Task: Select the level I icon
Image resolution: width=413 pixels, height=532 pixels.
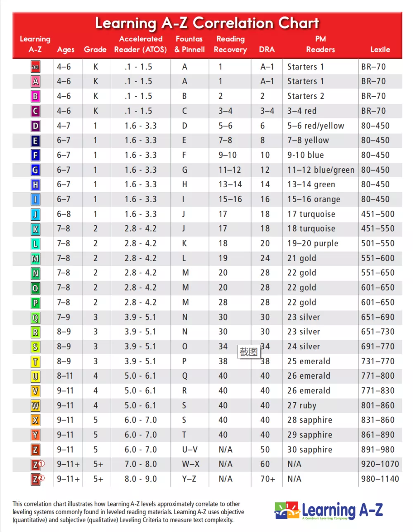Action: tap(36, 199)
